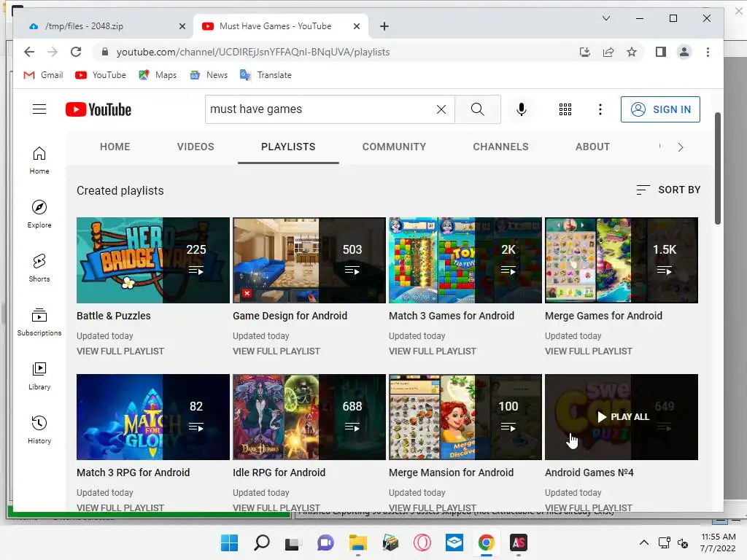
Task: Go to Home in the sidebar
Action: click(39, 160)
